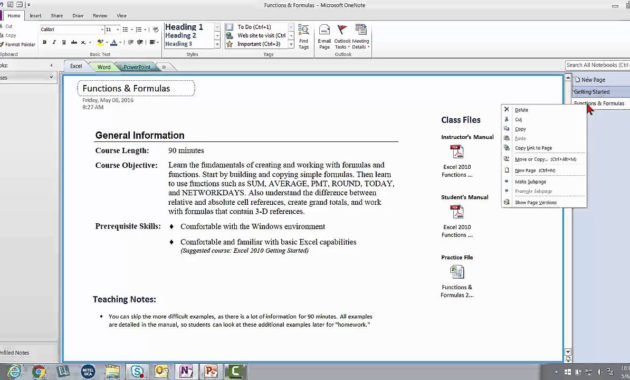Open Skype from the taskbar

pos(137,372)
